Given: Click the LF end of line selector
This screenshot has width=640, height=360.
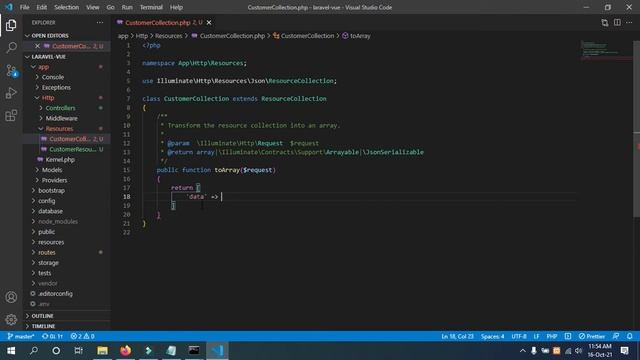Looking at the screenshot, I should tap(536, 336).
